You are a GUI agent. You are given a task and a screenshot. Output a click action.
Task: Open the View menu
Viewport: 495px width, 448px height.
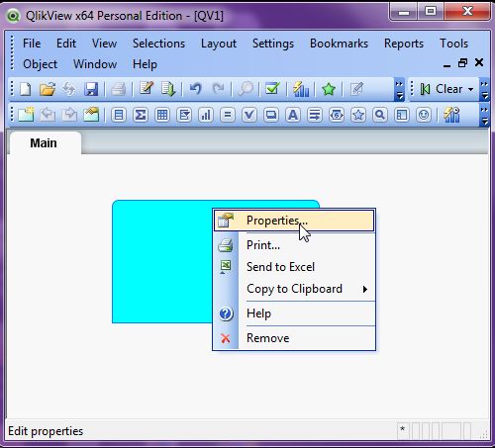pyautogui.click(x=104, y=44)
